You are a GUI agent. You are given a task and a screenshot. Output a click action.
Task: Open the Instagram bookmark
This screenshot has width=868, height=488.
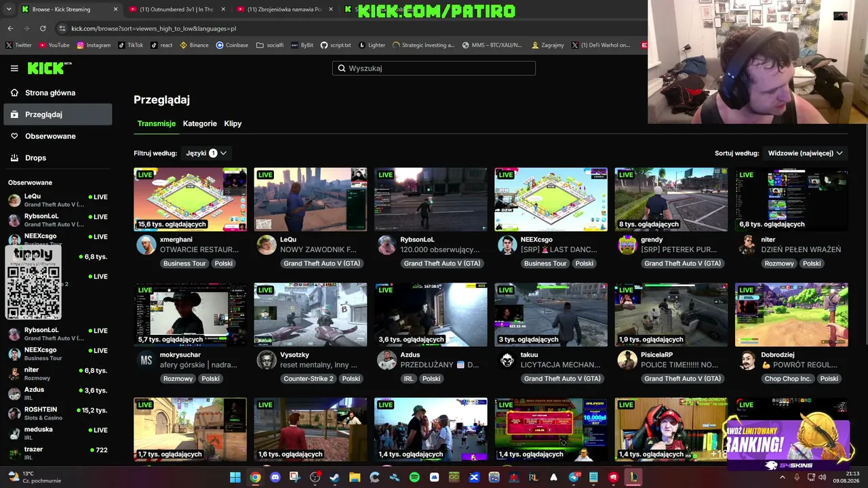point(94,45)
